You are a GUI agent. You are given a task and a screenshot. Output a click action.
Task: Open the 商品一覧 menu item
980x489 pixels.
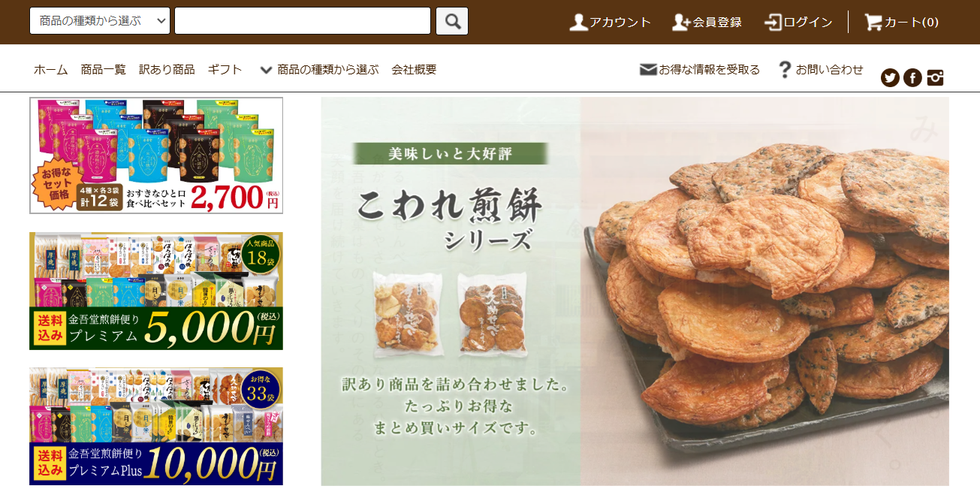[x=103, y=69]
